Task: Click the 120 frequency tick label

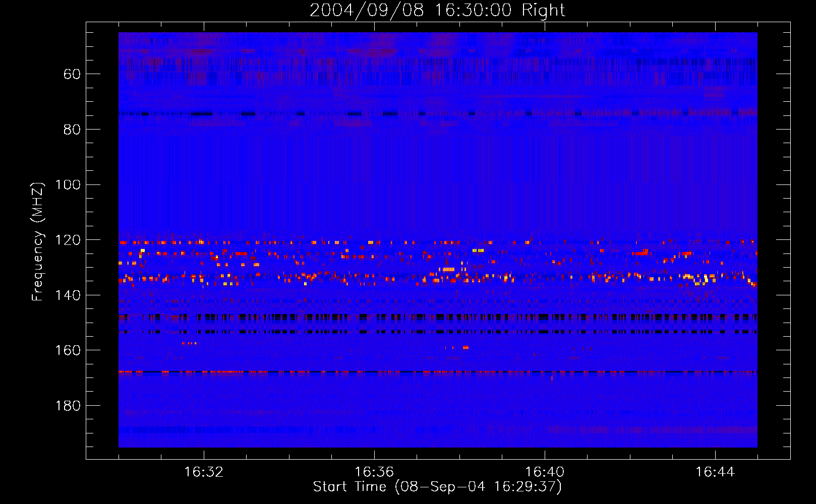Action: pos(68,240)
